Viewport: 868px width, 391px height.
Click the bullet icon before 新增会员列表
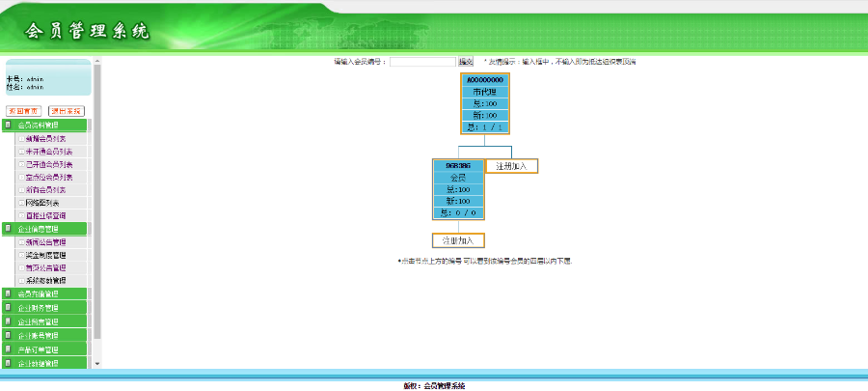21,138
